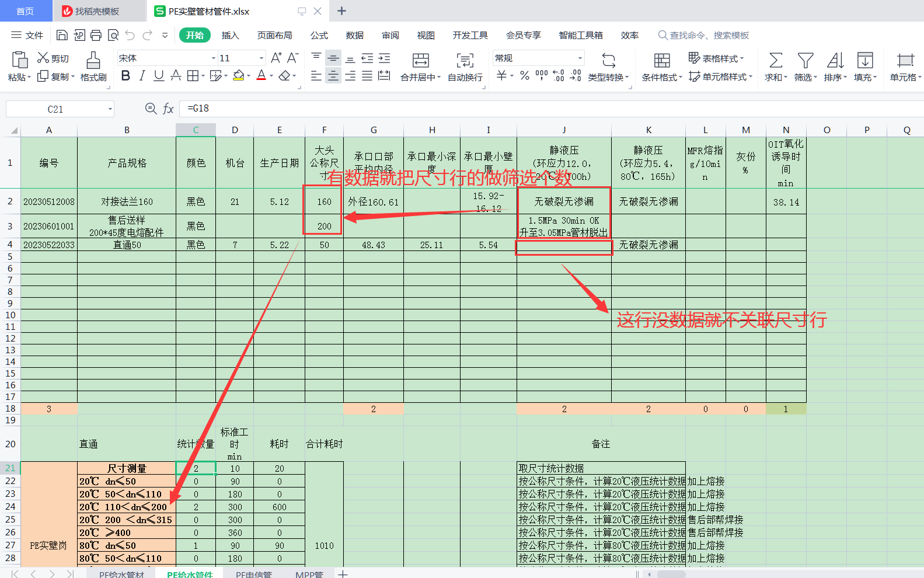
Task: Toggle Italic formatting
Action: click(x=142, y=76)
